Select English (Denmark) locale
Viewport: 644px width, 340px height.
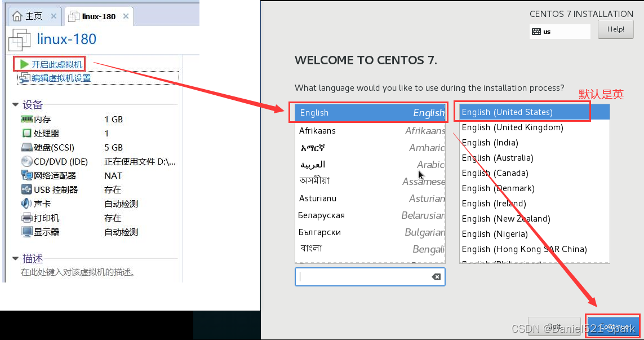pyautogui.click(x=534, y=188)
